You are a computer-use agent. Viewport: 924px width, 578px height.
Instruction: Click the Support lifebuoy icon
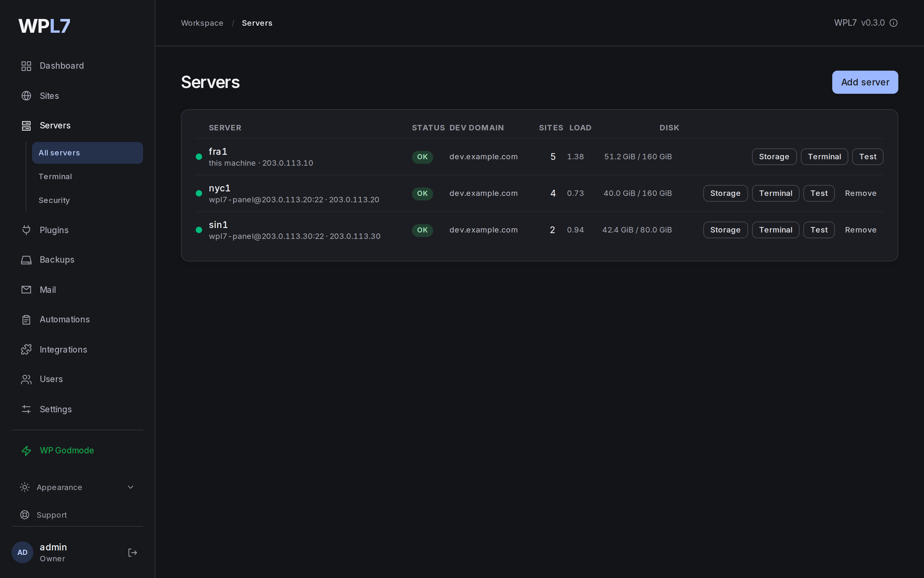24,514
